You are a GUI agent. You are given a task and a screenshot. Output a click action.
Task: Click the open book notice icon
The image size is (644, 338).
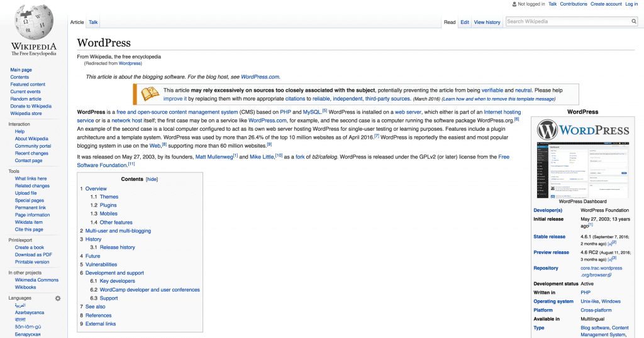(x=150, y=94)
